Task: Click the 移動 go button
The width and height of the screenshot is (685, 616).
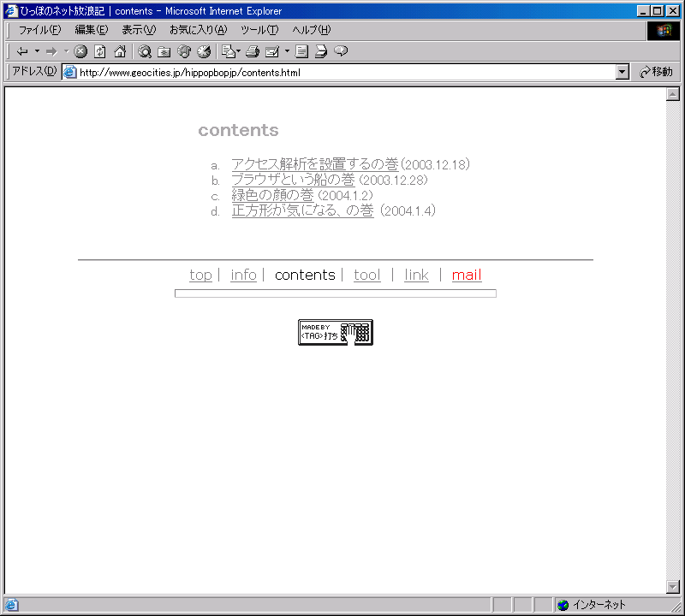Action: (656, 72)
